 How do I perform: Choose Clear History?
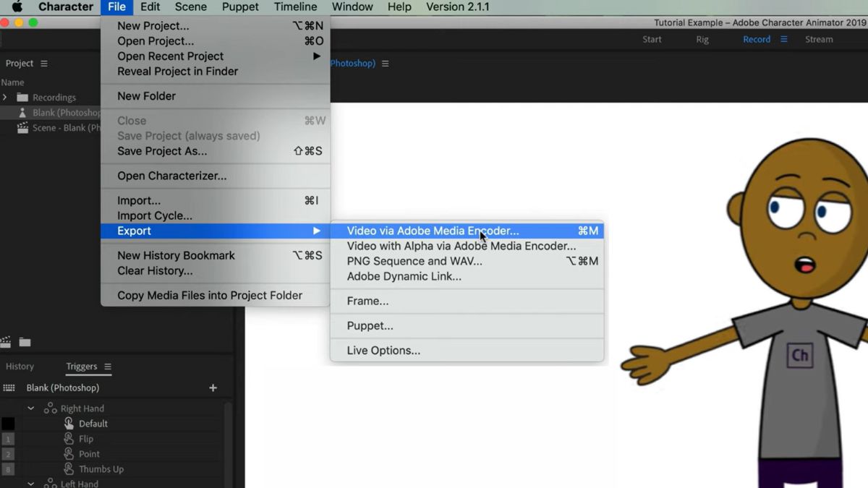tap(216, 271)
